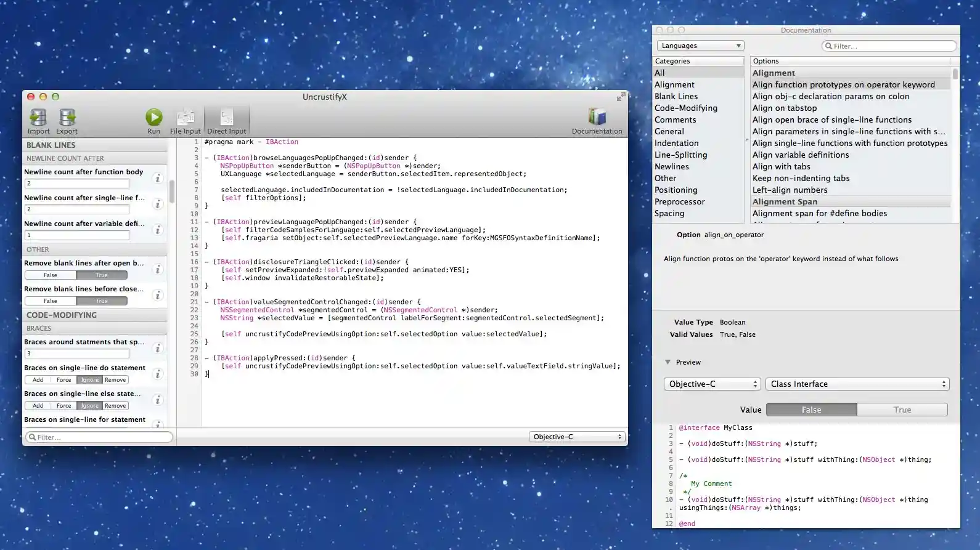Screen dimensions: 980x550
Task: Set Remove blank lines before close to True
Action: pos(102,301)
